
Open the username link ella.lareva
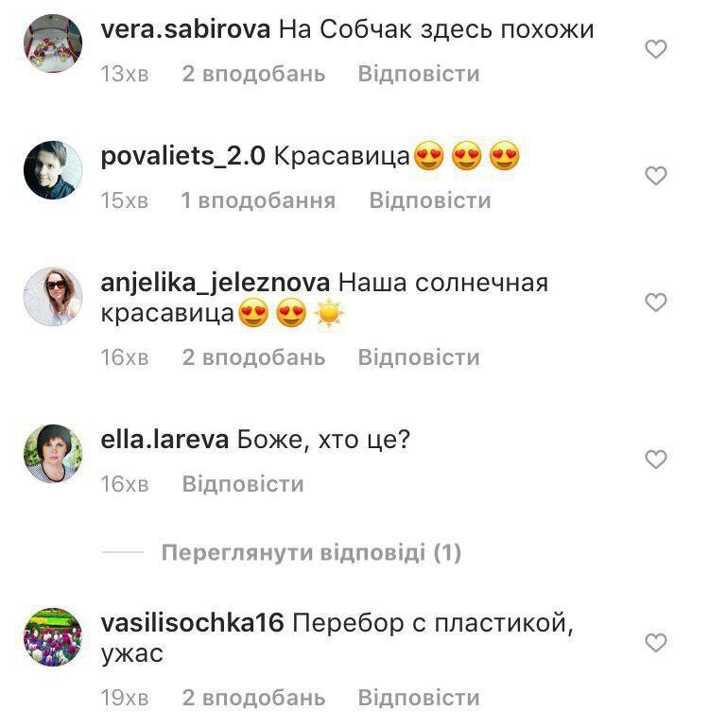tap(164, 440)
